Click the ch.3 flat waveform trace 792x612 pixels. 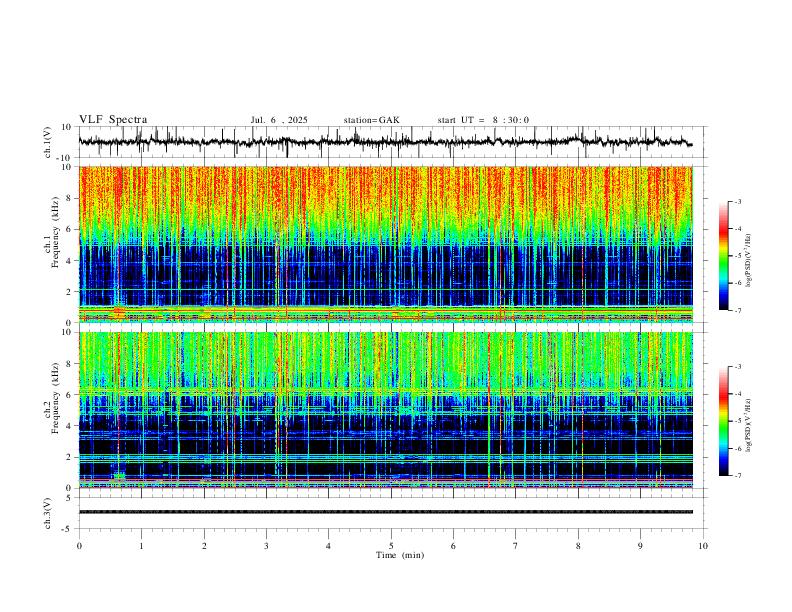click(x=386, y=512)
